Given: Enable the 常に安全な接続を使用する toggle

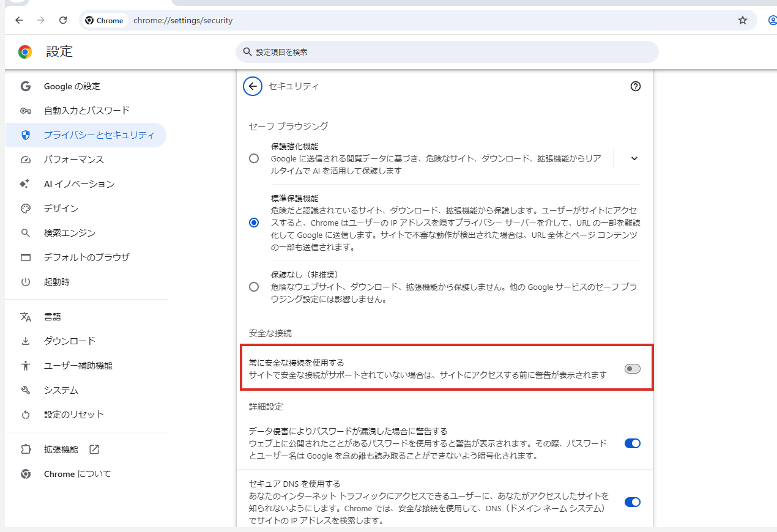Looking at the screenshot, I should tap(632, 369).
